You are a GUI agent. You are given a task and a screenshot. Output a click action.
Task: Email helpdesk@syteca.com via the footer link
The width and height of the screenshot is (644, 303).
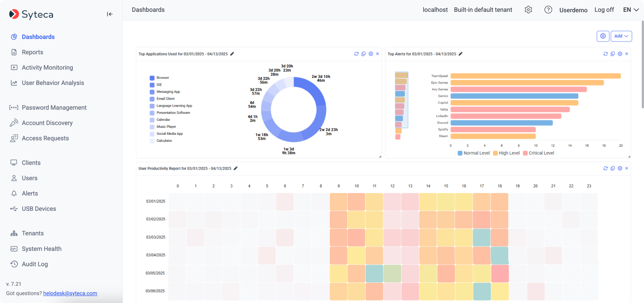point(70,293)
